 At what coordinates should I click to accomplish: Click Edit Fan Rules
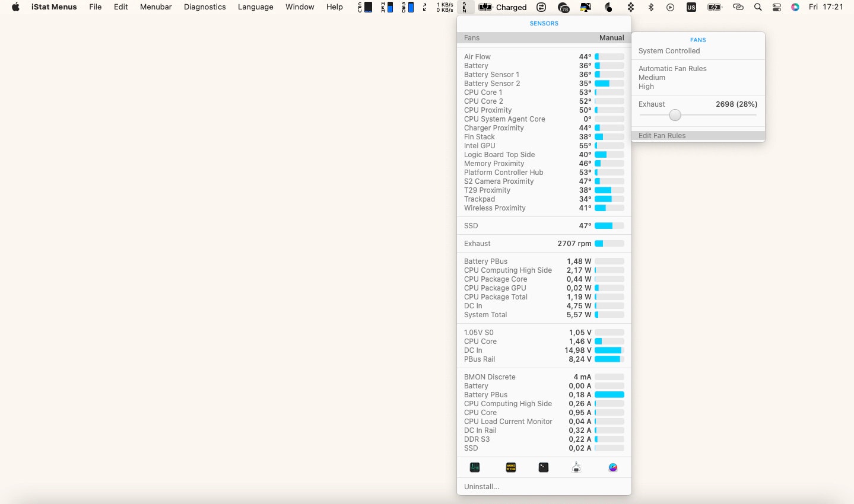click(698, 136)
